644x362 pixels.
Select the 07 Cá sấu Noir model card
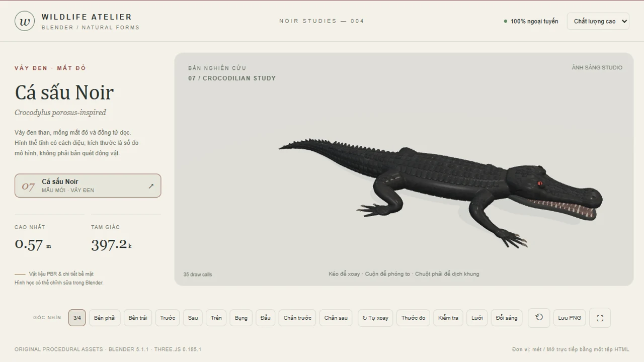point(88,186)
